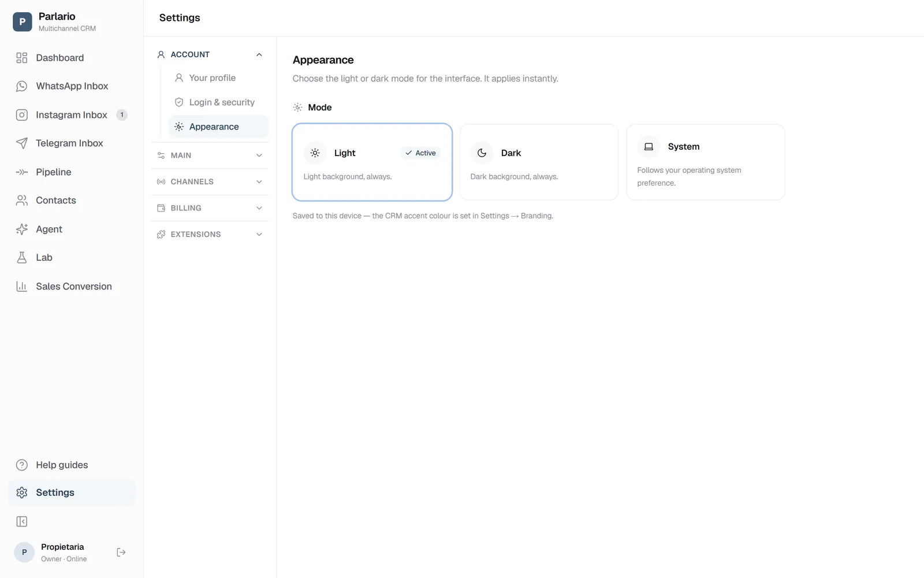Viewport: 924px width, 578px height.
Task: Click the Help guides question icon
Action: click(22, 465)
